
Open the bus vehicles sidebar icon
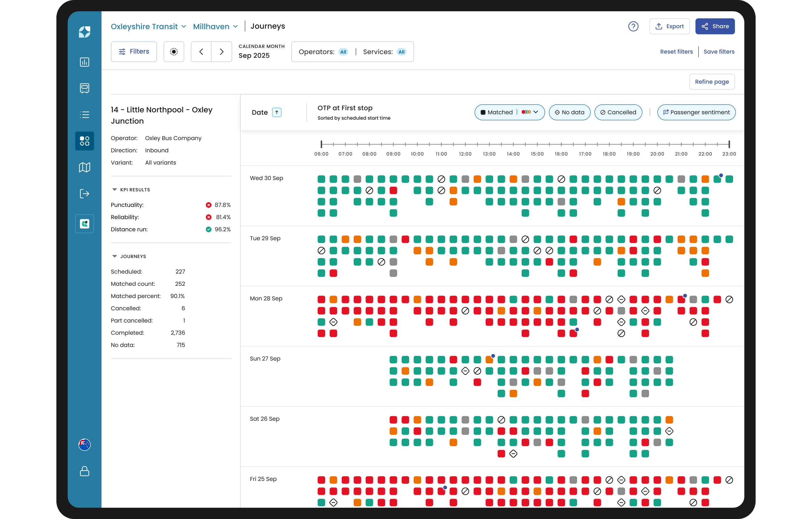point(84,88)
